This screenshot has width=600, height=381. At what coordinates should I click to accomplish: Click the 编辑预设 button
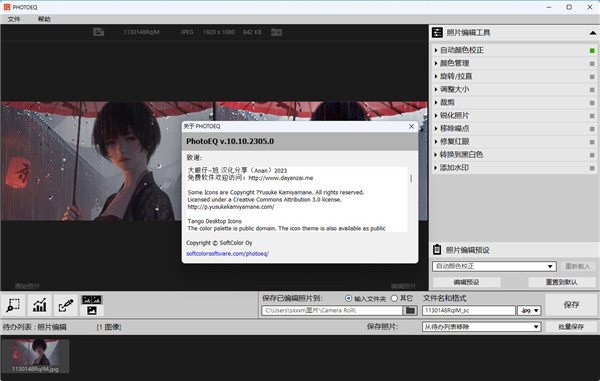(x=466, y=282)
